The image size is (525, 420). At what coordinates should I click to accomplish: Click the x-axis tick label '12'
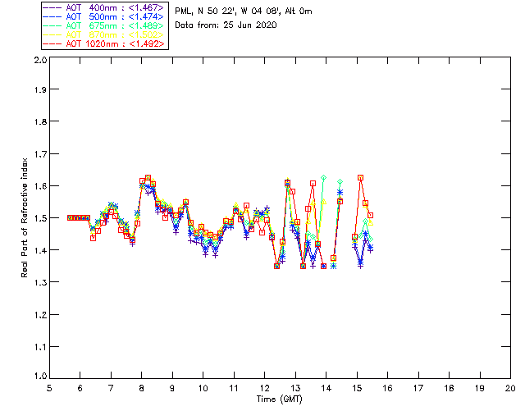[x=264, y=388]
